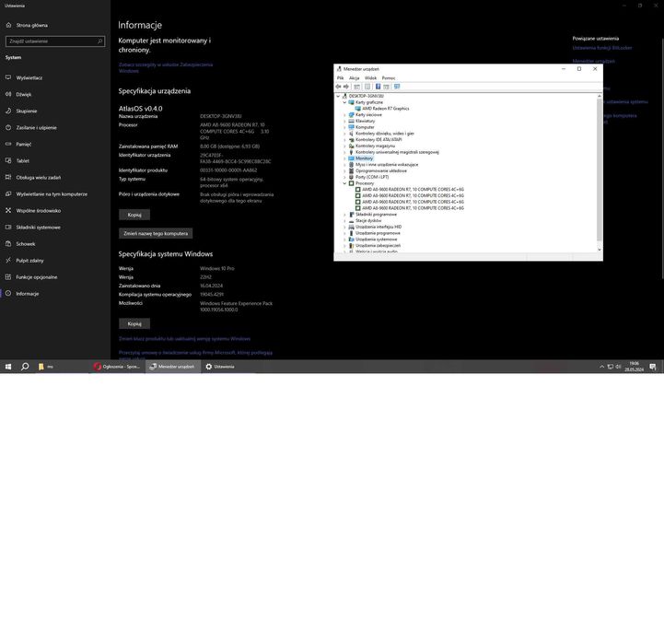The image size is (664, 644).
Task: Click the Device Manager scrollbar up arrow
Action: point(600,96)
